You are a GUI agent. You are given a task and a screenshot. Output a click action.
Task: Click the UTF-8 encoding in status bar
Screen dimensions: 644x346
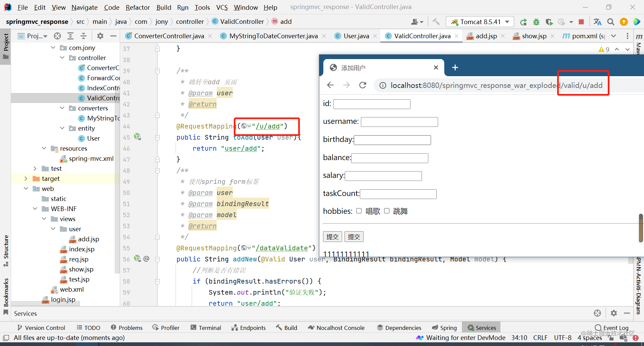click(x=562, y=338)
